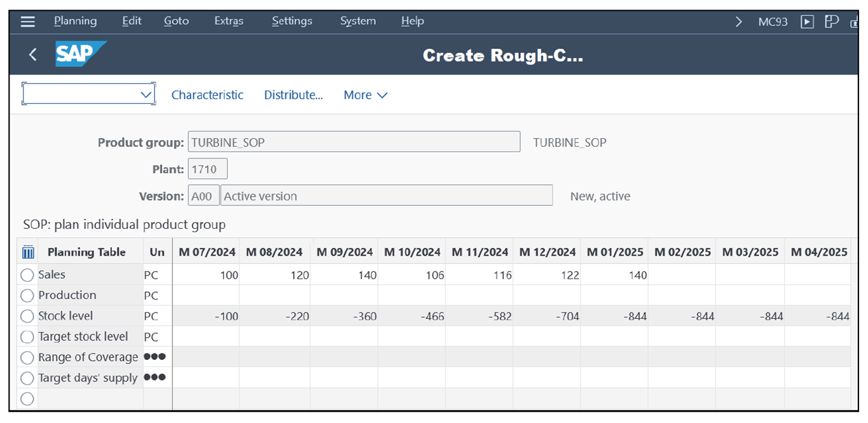This screenshot has width=868, height=423.
Task: Select the empty last row radio button
Action: click(27, 399)
